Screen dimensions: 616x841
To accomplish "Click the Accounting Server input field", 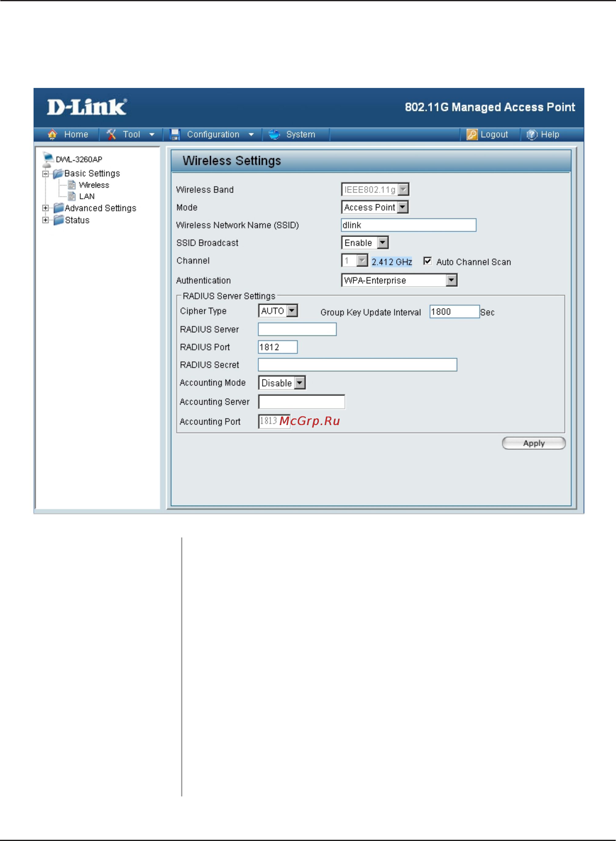I will pyautogui.click(x=302, y=402).
